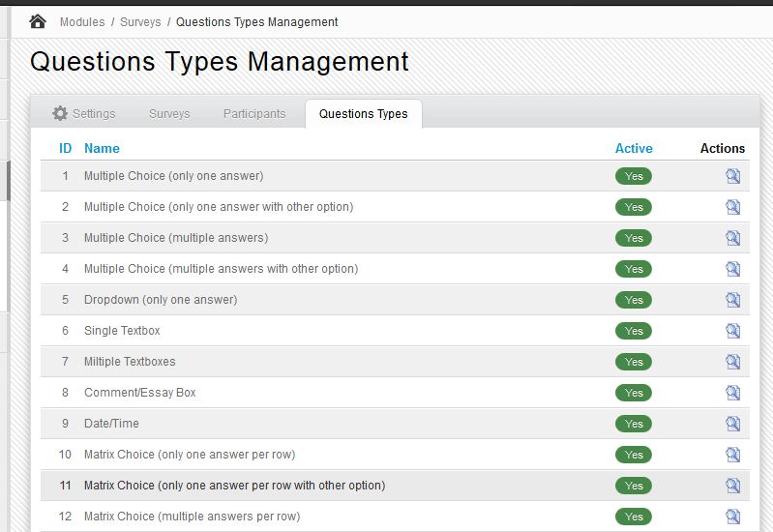Select the Matrix Choice with other option row
This screenshot has width=773, height=532.
[x=234, y=486]
